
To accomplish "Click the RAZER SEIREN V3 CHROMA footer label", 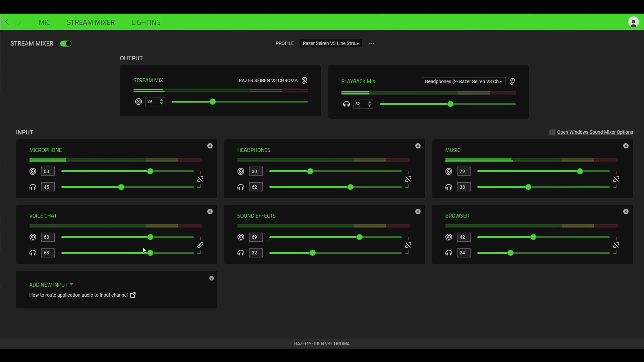I will tap(322, 344).
